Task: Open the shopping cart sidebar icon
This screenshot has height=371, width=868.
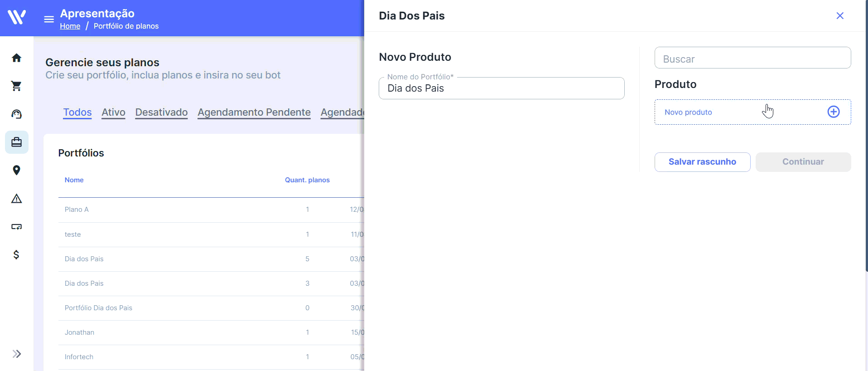Action: tap(17, 86)
